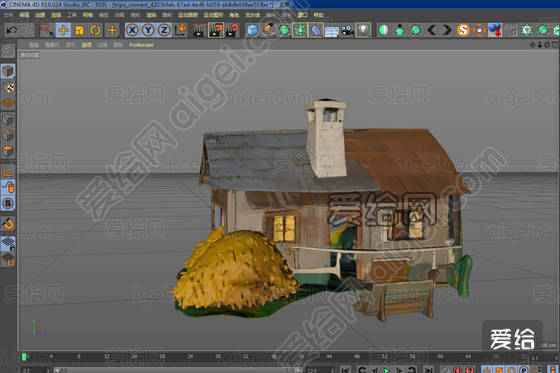Viewport: 560px width, 373px height.
Task: Render to Picture Viewer
Action: coord(216,30)
